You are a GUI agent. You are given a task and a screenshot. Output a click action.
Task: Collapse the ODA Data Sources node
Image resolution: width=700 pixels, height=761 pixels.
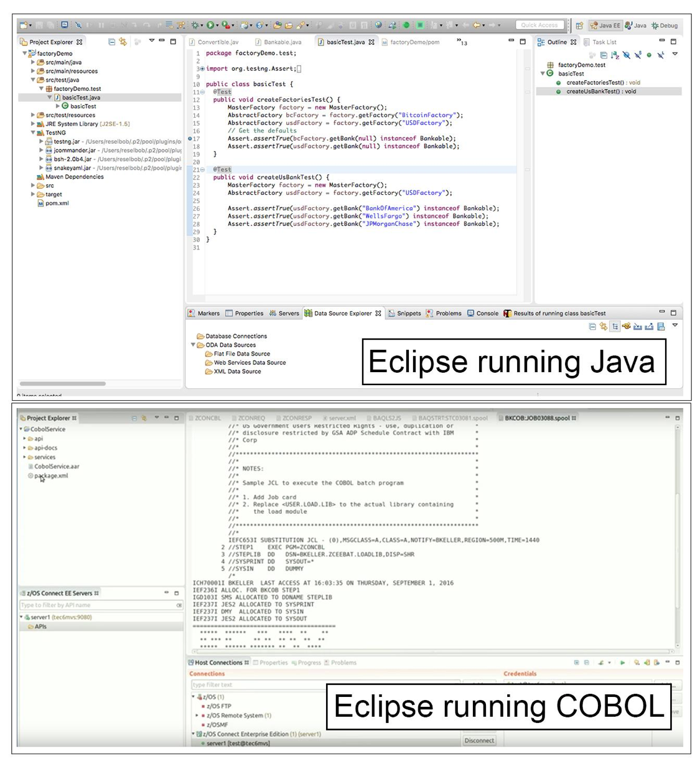pyautogui.click(x=193, y=345)
